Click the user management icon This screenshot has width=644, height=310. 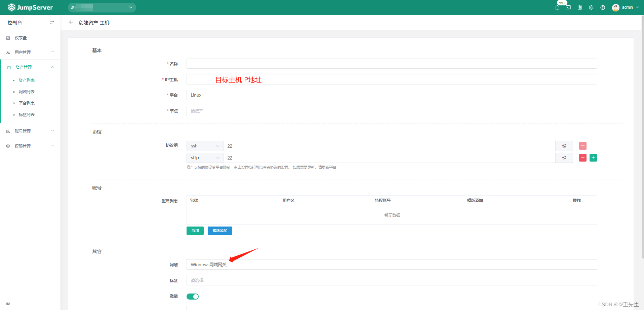pos(8,53)
